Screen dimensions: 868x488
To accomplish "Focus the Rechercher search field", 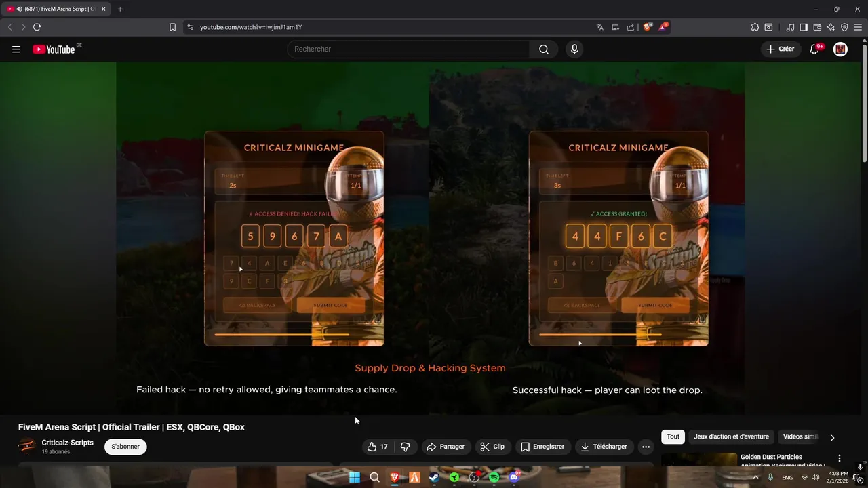I will pos(408,49).
